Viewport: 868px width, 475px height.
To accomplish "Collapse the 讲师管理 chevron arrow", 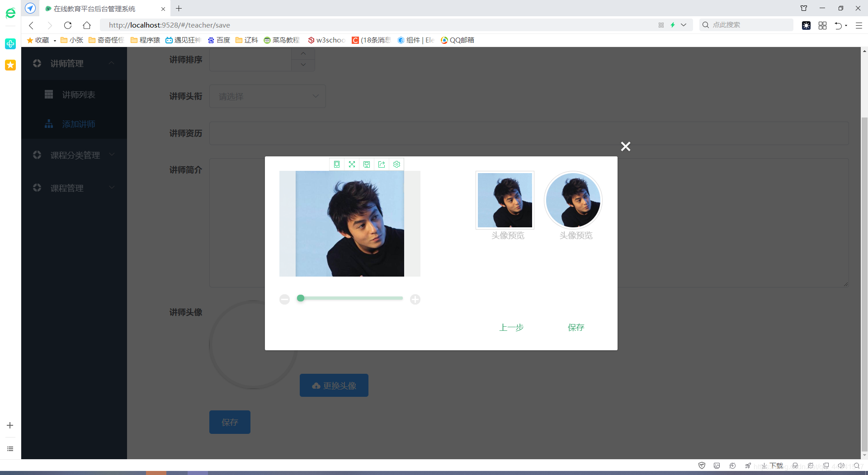I will tap(112, 63).
